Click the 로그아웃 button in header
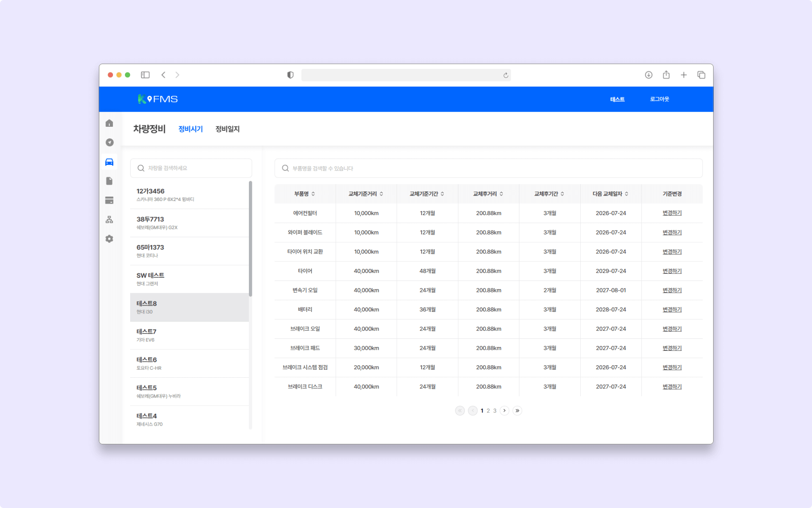 (659, 99)
